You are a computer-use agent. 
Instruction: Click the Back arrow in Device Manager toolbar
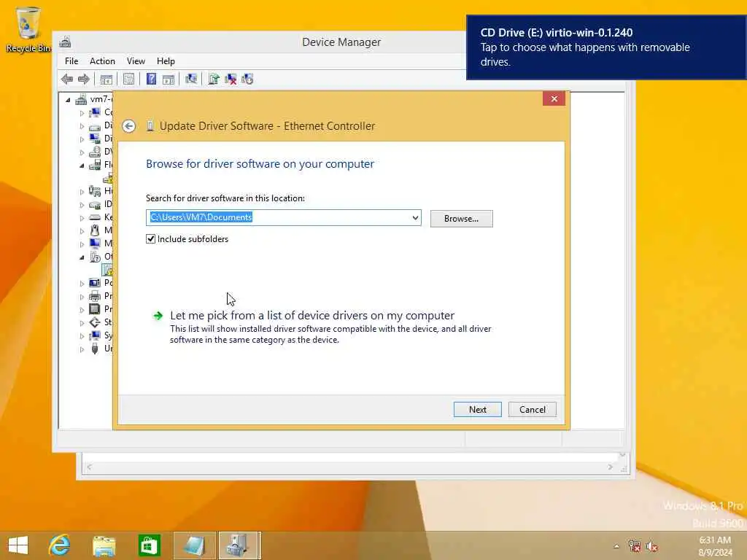(x=67, y=79)
